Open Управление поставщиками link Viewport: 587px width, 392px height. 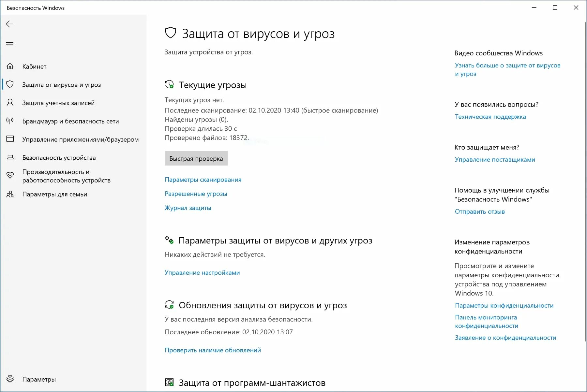(x=495, y=159)
